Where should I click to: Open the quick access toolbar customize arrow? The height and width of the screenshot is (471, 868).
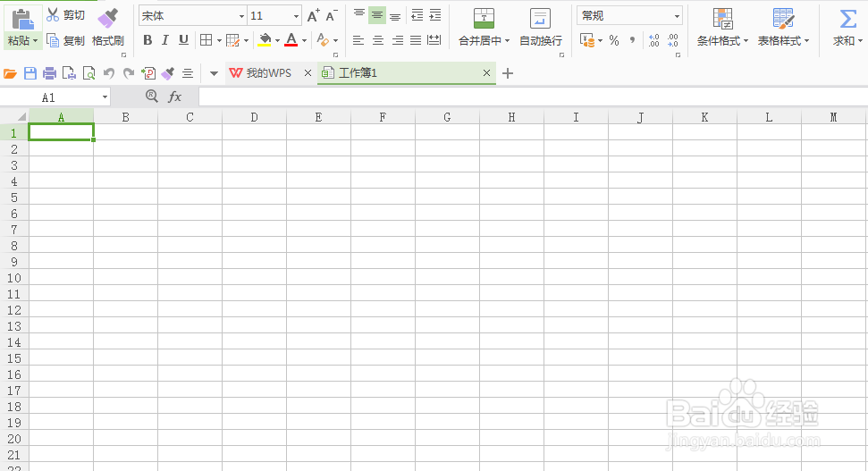pos(214,73)
